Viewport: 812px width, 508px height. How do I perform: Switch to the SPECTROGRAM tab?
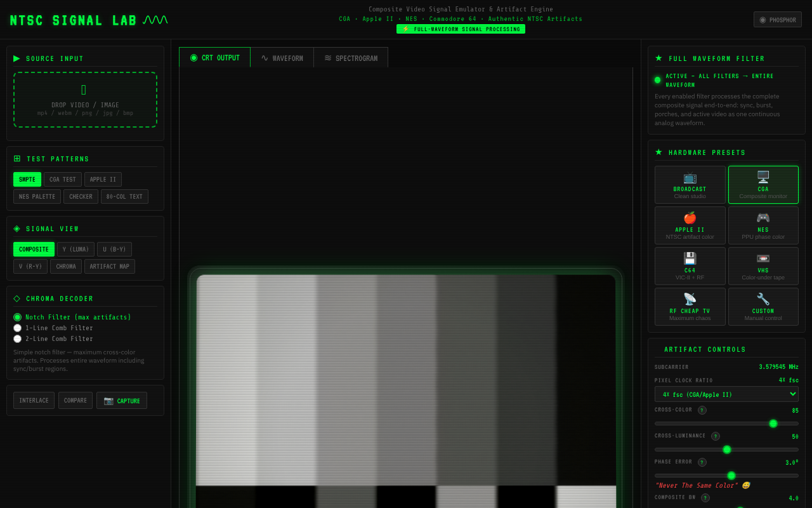pyautogui.click(x=351, y=57)
